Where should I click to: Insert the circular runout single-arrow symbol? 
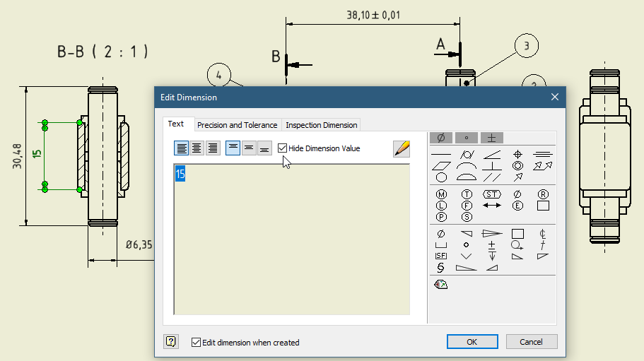coord(517,177)
